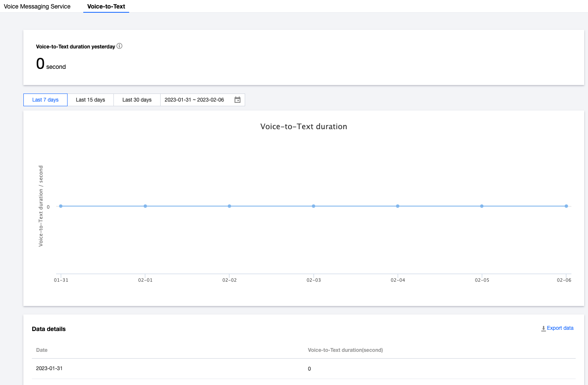Click the Voice-to-Text duration(second) column header

pos(345,350)
